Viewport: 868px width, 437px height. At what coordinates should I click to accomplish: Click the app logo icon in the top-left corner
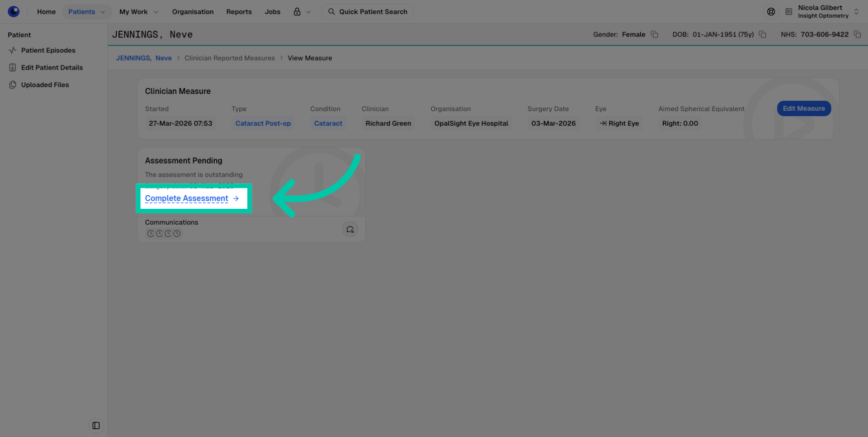14,11
